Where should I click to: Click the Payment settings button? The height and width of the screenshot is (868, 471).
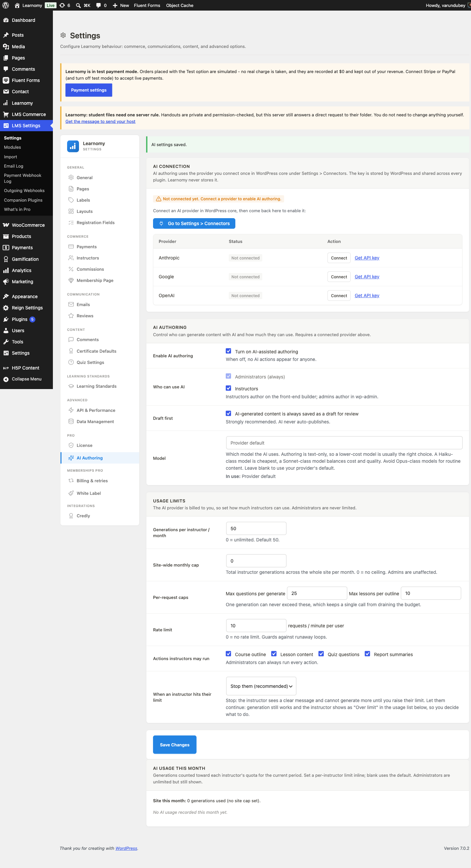tap(89, 90)
